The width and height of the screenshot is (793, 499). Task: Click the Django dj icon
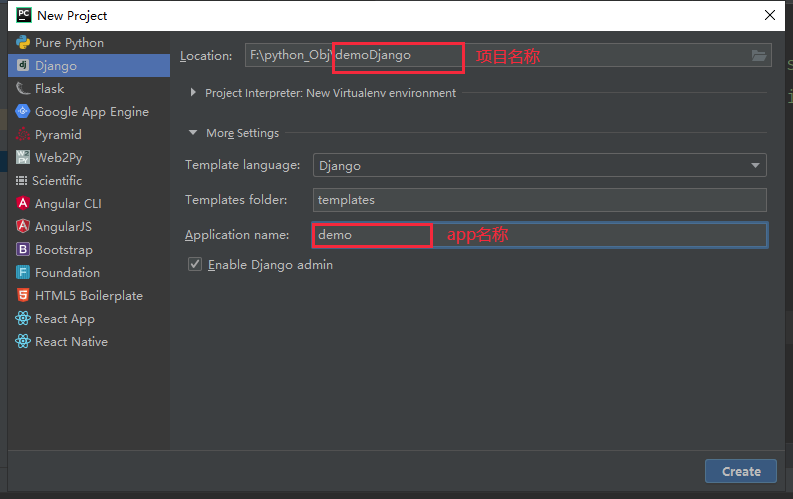pos(23,65)
